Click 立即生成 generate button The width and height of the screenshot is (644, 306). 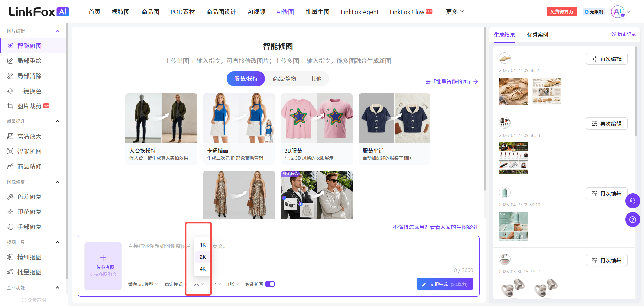point(445,284)
